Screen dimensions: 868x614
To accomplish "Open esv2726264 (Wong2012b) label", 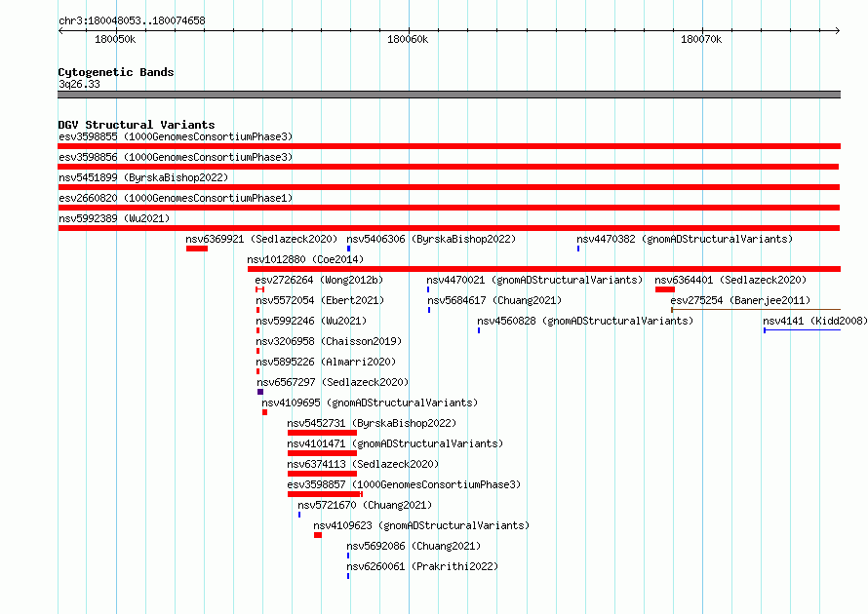I will pyautogui.click(x=319, y=280).
